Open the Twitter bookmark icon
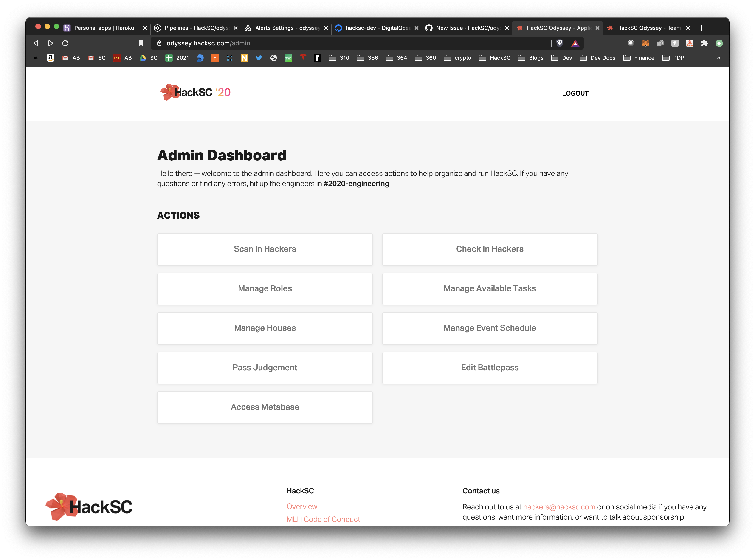This screenshot has height=560, width=755. 259,58
